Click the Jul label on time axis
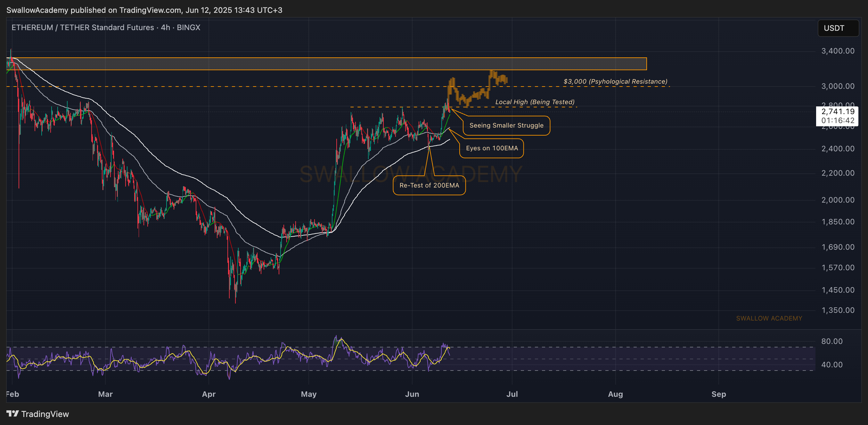 pyautogui.click(x=512, y=394)
